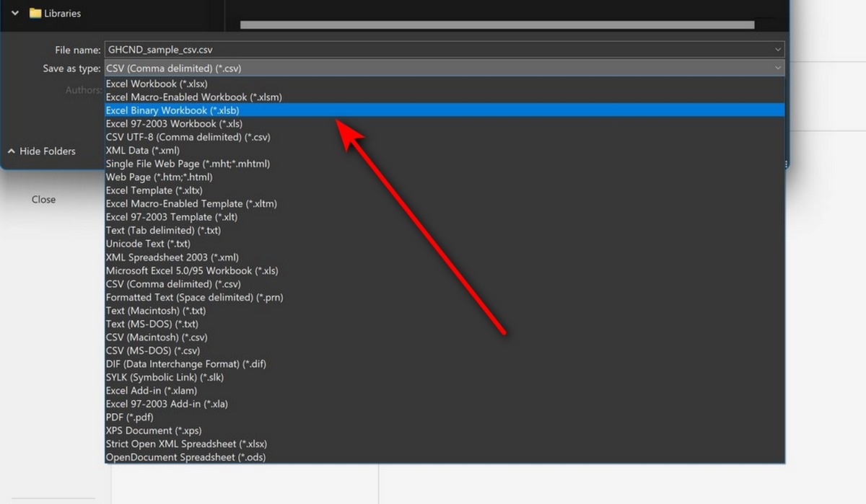This screenshot has height=504, width=866.
Task: Click the Libraries folder icon
Action: [x=35, y=13]
